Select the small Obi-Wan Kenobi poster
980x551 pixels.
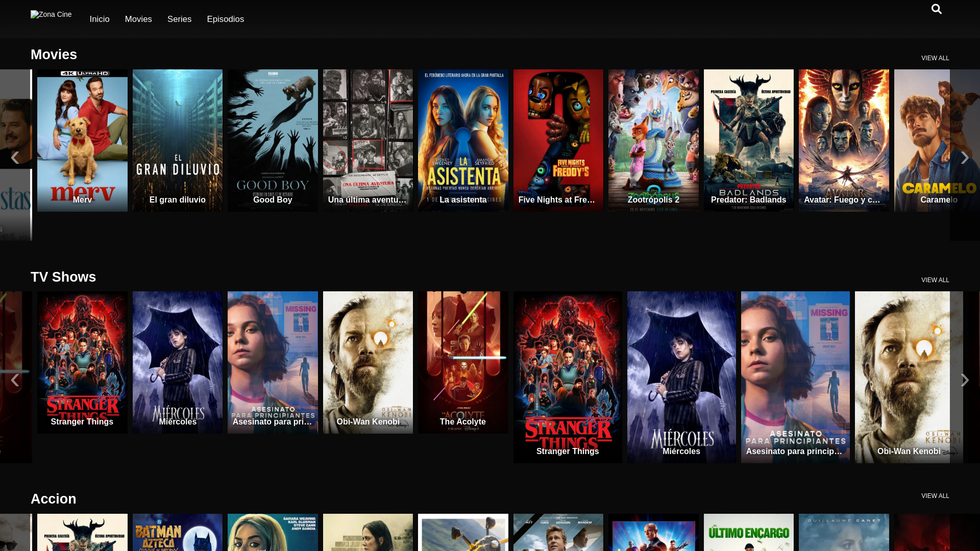(367, 362)
